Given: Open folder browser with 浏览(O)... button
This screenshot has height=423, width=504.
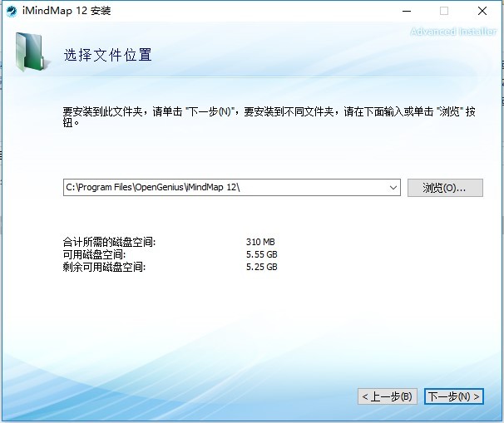Looking at the screenshot, I should coord(445,188).
